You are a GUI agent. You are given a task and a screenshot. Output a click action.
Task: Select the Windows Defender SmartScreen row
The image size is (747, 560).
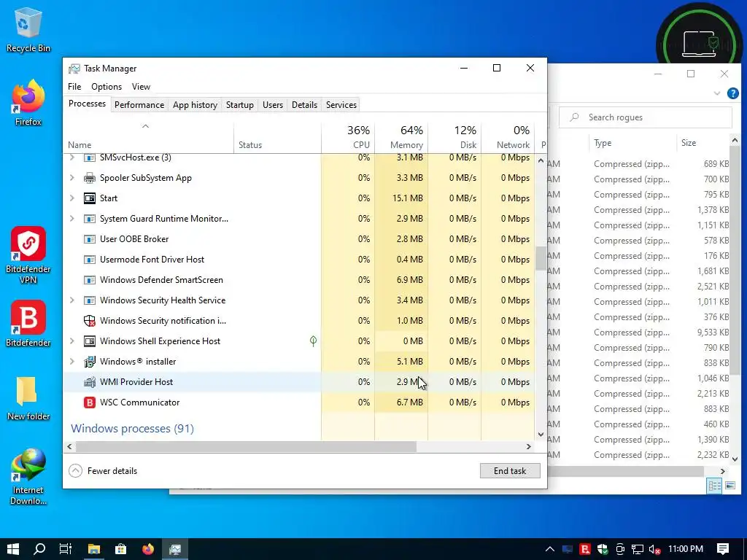[298, 280]
